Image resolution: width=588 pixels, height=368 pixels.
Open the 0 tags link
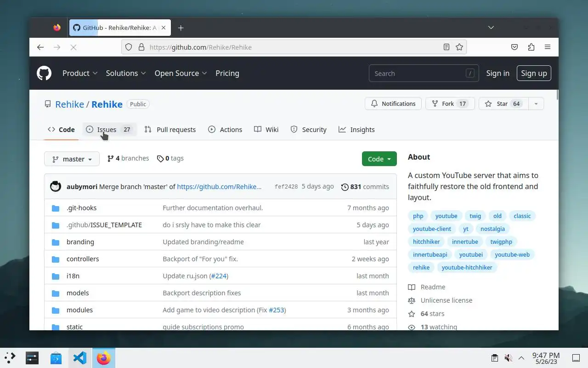click(x=170, y=158)
